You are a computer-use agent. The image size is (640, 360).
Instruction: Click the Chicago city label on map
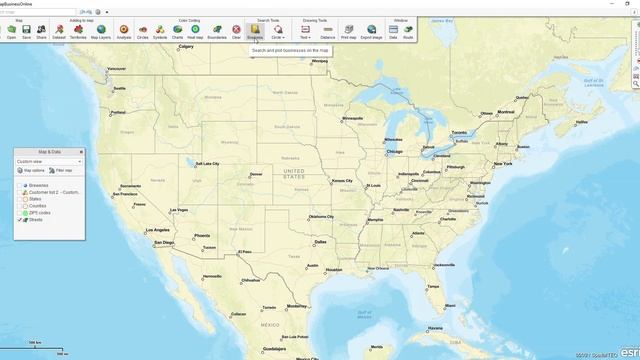tap(395, 151)
